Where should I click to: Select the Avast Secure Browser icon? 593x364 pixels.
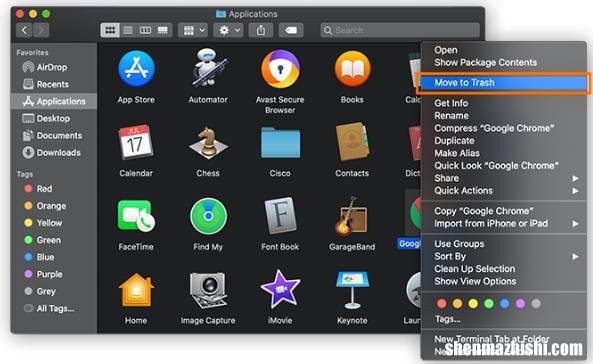(280, 69)
